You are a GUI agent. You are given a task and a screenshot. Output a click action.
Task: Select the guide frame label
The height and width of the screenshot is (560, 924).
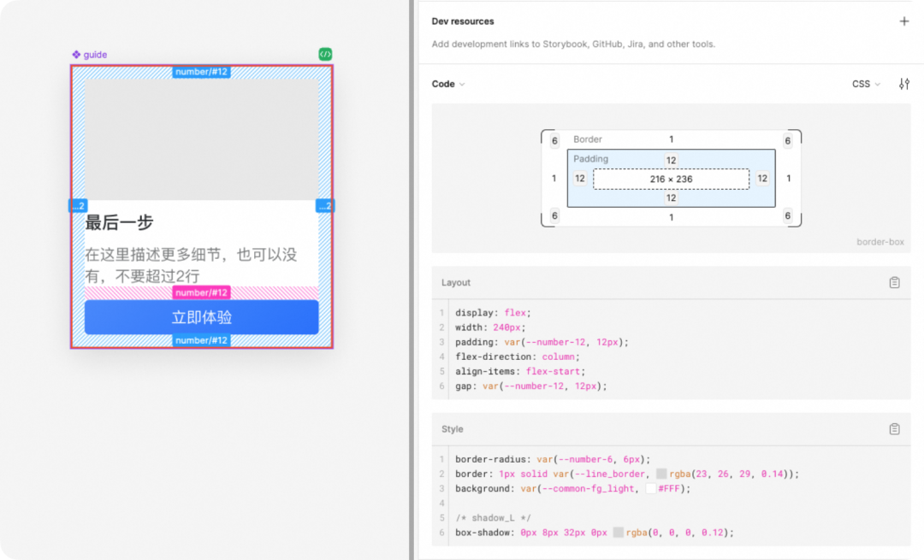point(95,54)
